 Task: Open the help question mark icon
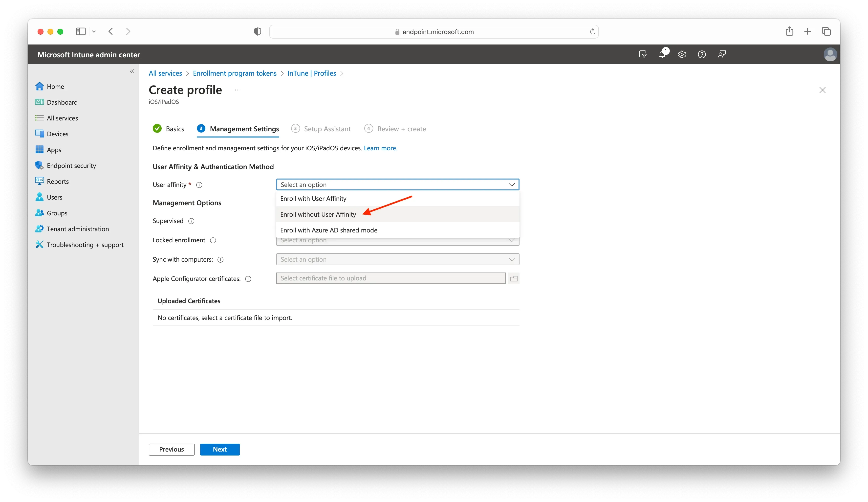(702, 54)
